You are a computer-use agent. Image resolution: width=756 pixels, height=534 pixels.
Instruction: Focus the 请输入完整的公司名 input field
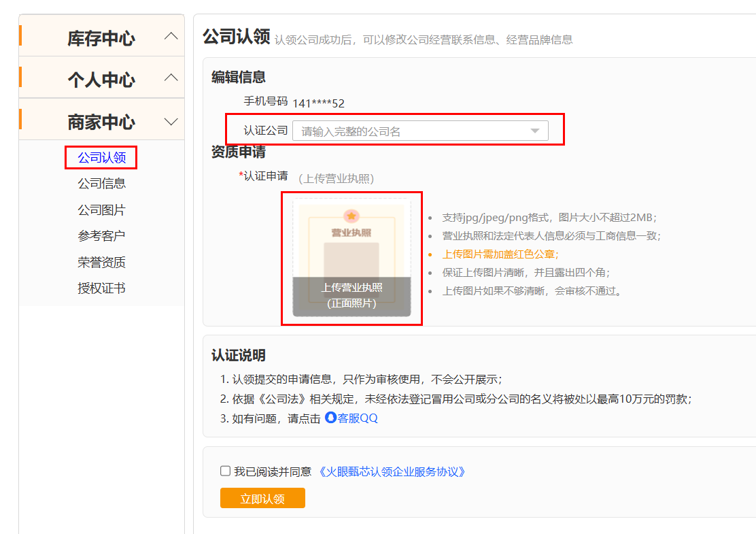tap(420, 131)
